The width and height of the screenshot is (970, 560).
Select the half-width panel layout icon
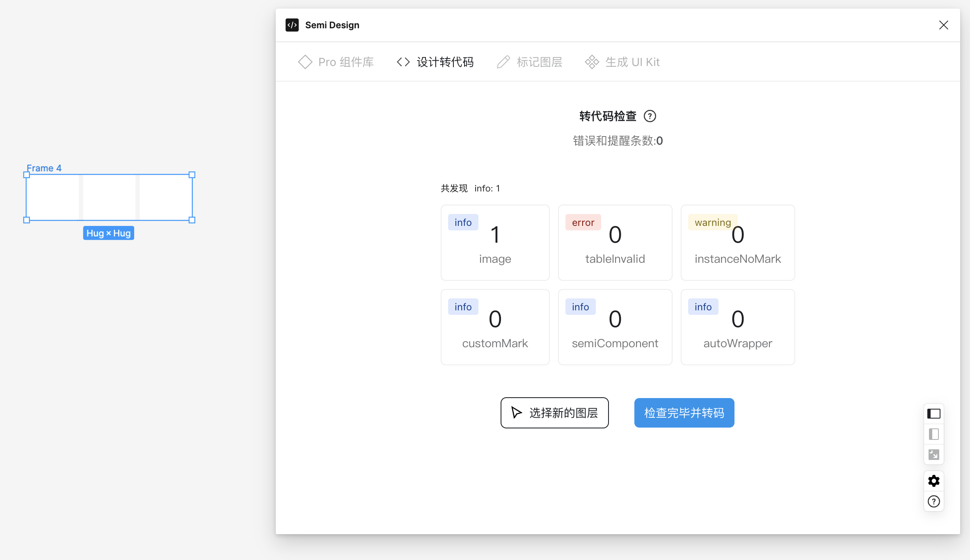(x=933, y=434)
